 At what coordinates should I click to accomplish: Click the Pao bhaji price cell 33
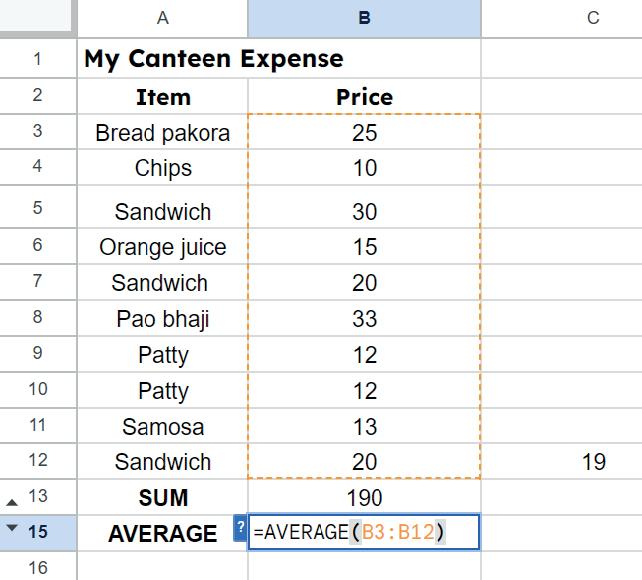coord(364,319)
